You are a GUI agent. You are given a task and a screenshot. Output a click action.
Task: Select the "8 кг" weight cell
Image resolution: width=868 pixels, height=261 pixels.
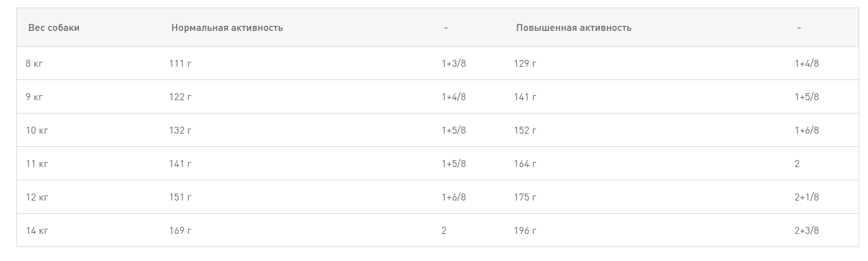tap(37, 64)
